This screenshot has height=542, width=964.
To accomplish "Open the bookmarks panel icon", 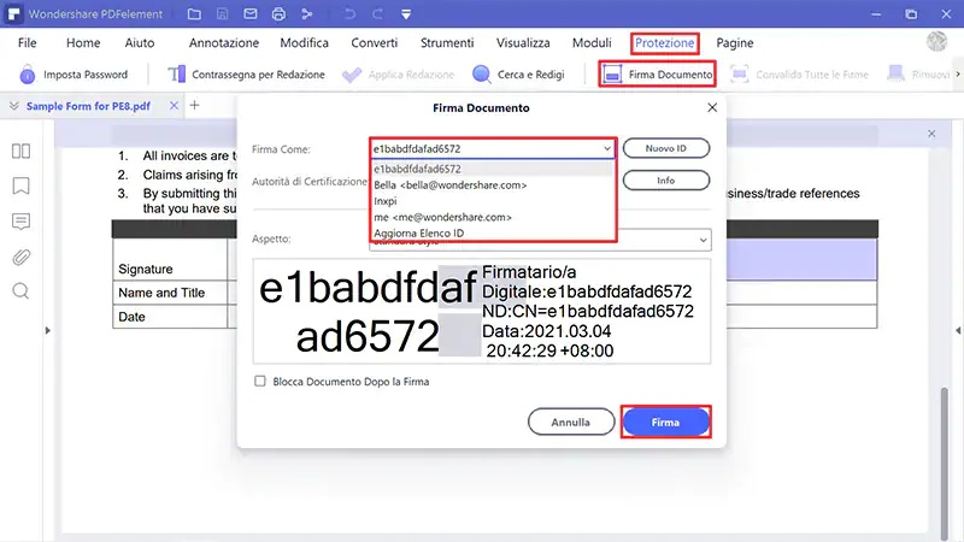I will tap(21, 186).
